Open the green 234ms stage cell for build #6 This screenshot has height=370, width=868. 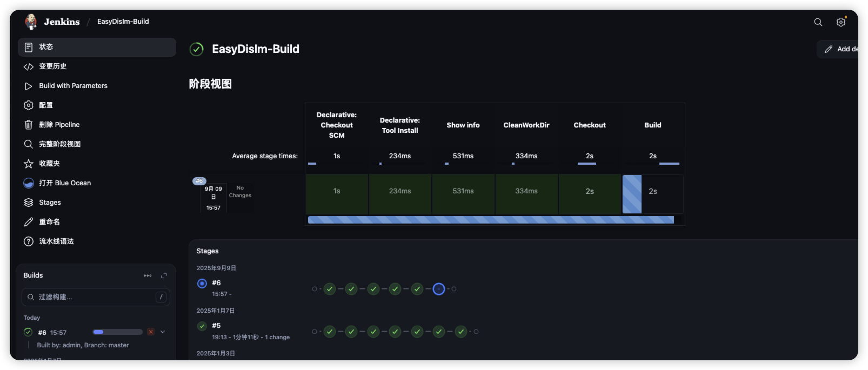point(400,194)
